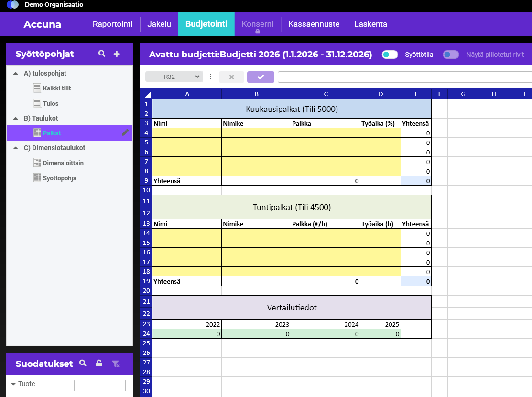
Task: Click the select-all corner of the spreadsheet
Action: click(x=146, y=94)
